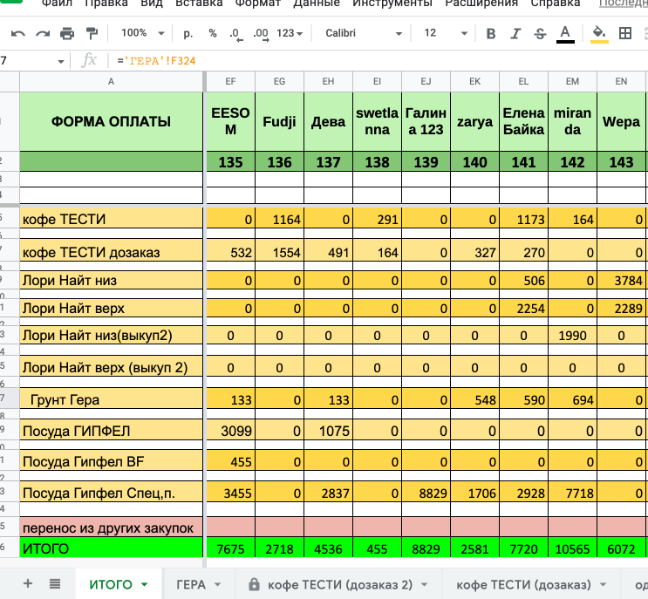Toggle bold formatting
Image resolution: width=648 pixels, height=599 pixels.
490,33
